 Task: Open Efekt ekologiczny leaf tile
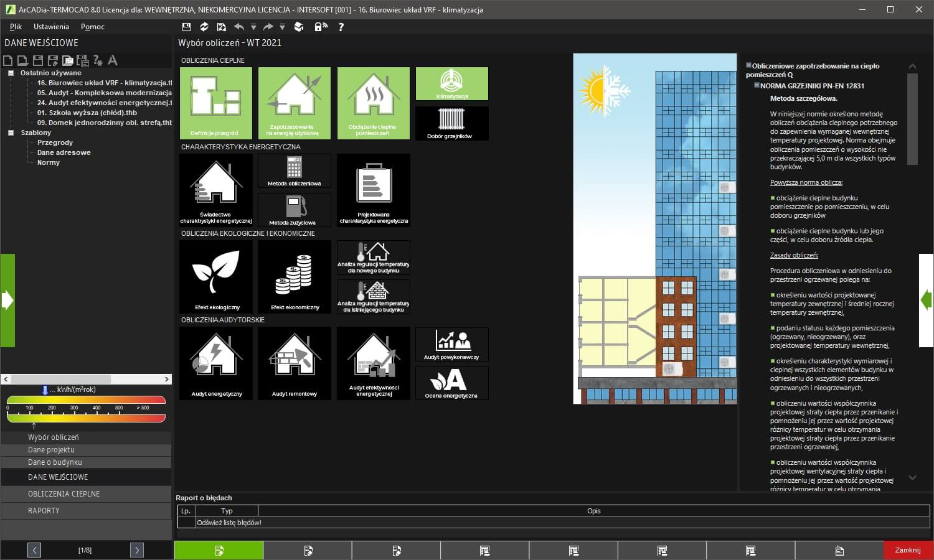(216, 276)
